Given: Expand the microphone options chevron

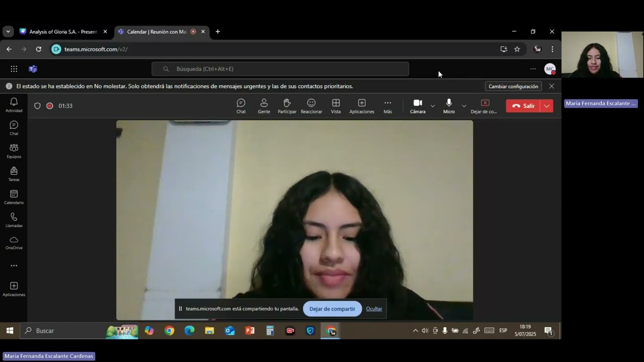Looking at the screenshot, I should pyautogui.click(x=464, y=106).
